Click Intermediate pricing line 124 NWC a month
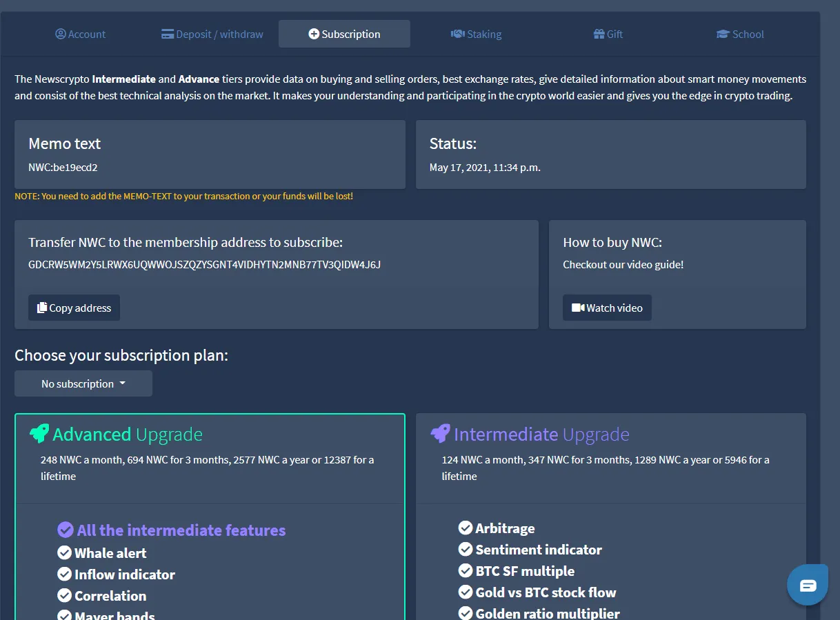840x620 pixels. pos(606,468)
